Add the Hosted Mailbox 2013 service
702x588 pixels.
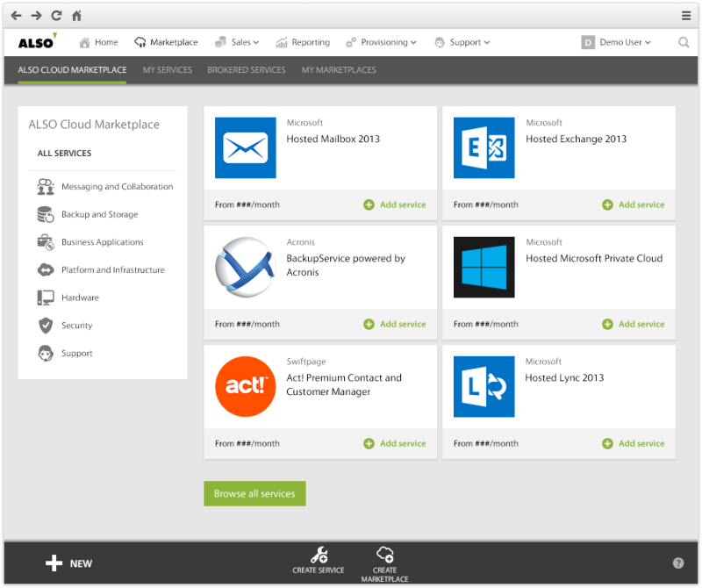395,204
